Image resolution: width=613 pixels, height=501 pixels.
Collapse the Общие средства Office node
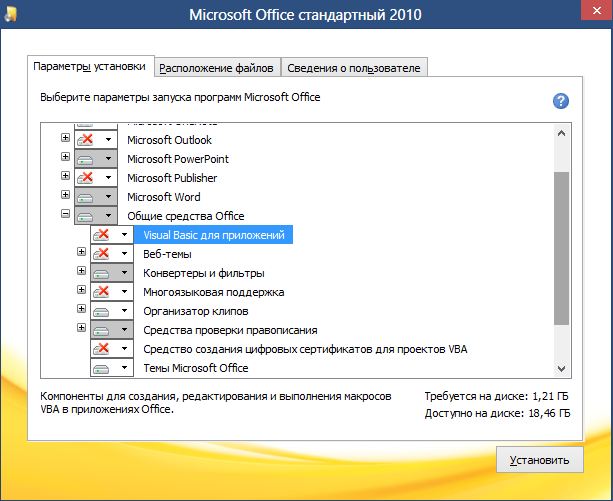click(x=65, y=213)
